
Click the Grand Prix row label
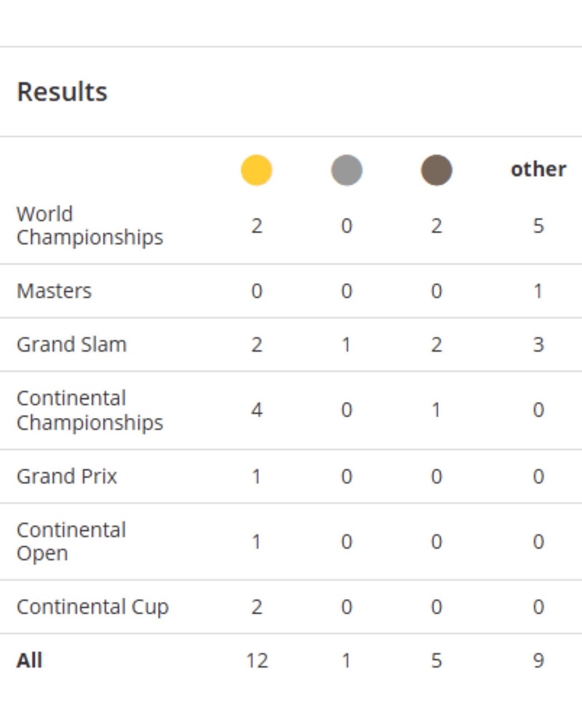(67, 476)
